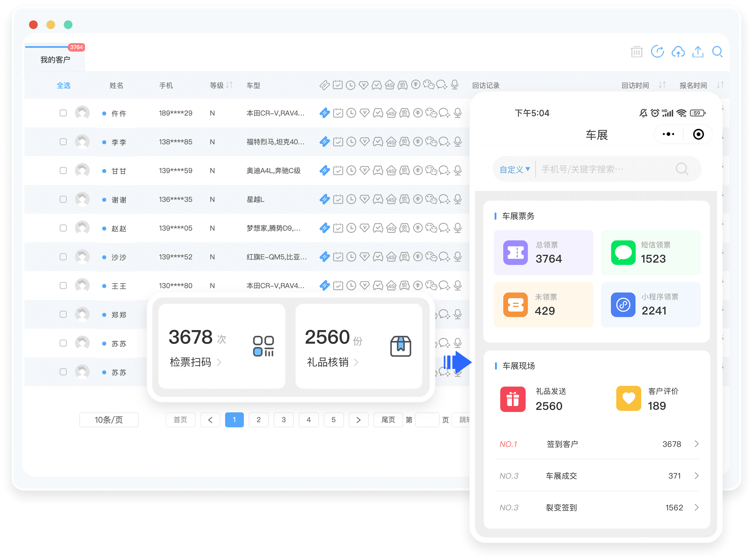This screenshot has height=560, width=753.
Task: Click the gift box icon on 礼品核销 card
Action: [x=401, y=346]
